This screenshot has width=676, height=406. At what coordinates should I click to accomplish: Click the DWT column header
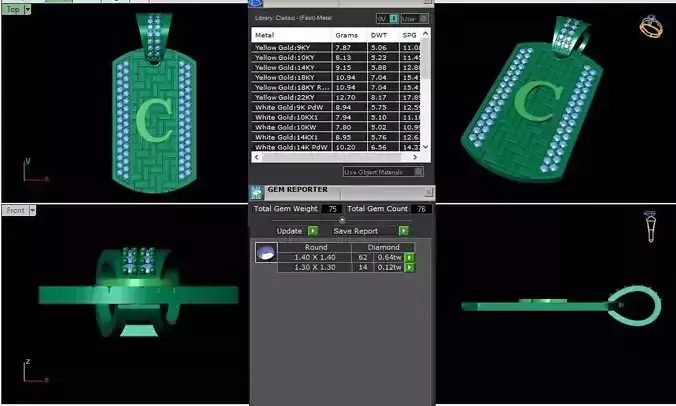(383, 35)
